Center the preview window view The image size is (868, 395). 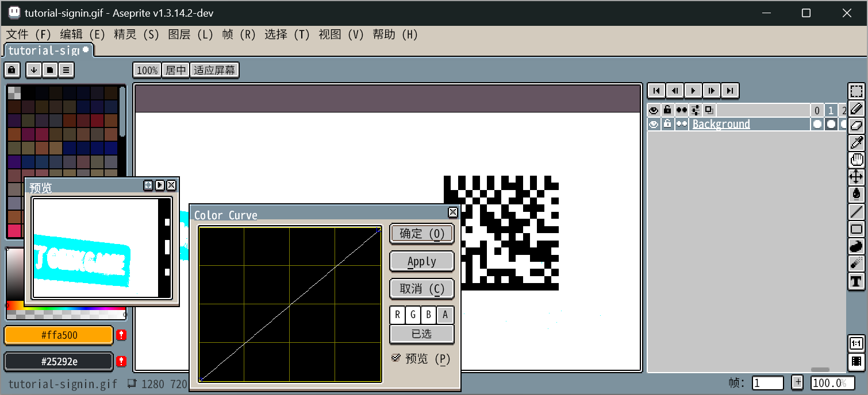point(148,185)
